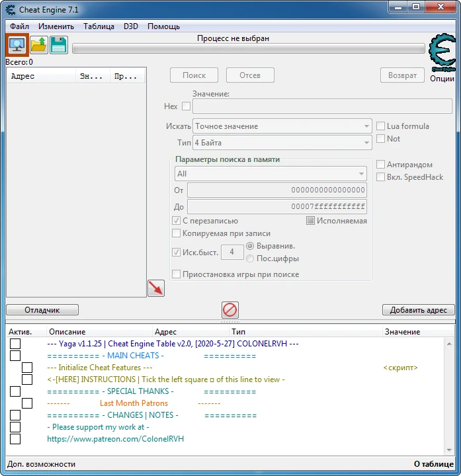Click the Возврат button
This screenshot has width=461, height=476.
402,75
